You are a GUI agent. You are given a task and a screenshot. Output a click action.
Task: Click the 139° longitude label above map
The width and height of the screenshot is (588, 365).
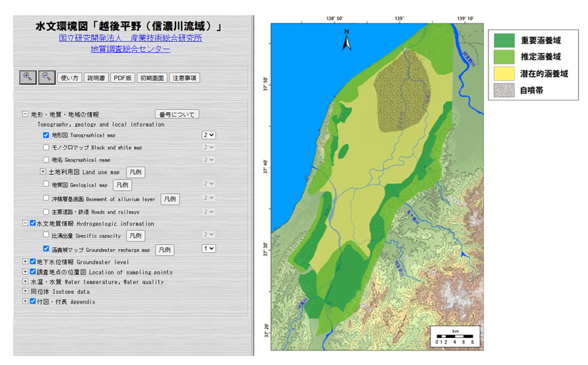click(x=399, y=18)
